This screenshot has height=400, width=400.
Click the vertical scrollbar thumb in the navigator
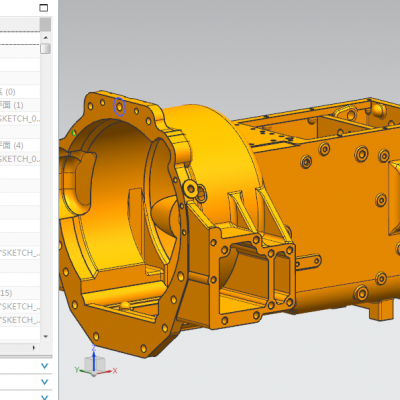46,48
